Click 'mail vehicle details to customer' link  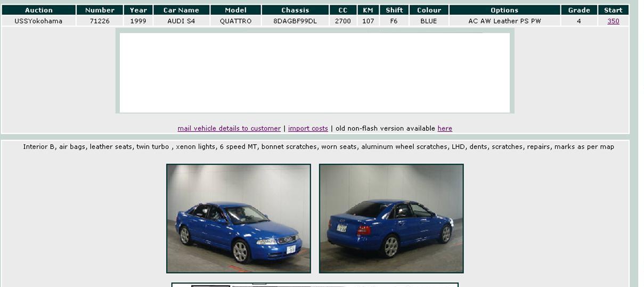pos(229,129)
